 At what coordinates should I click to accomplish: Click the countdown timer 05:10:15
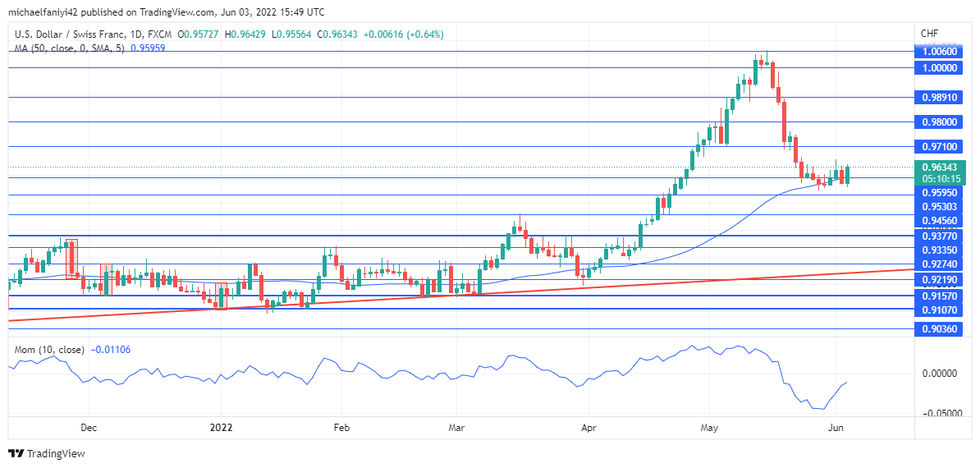tap(941, 178)
